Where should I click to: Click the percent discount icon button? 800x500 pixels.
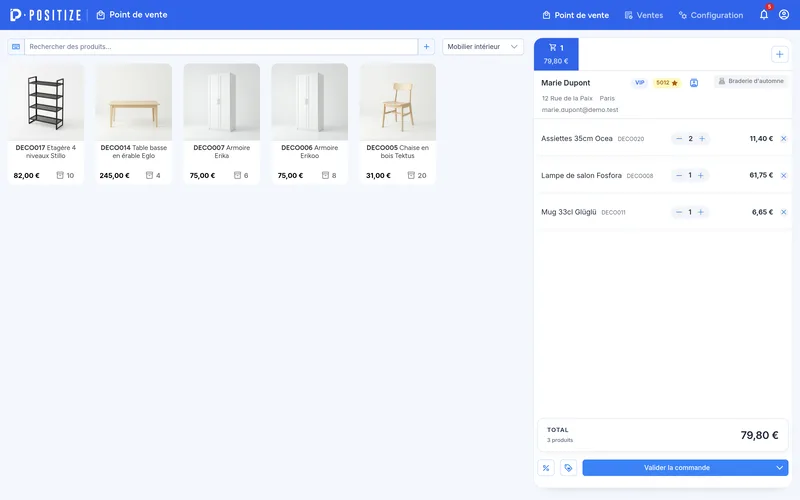click(546, 468)
